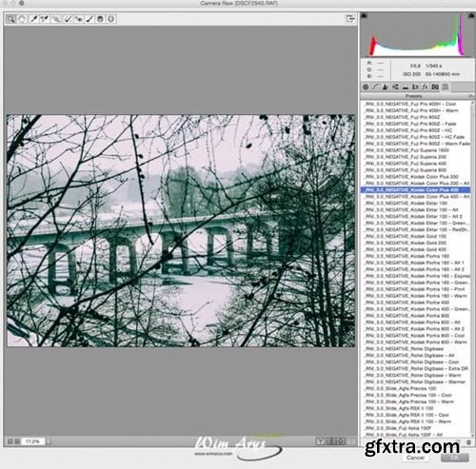Open the Basic panel tab
Viewport: 476px width, 469px height.
click(x=366, y=87)
